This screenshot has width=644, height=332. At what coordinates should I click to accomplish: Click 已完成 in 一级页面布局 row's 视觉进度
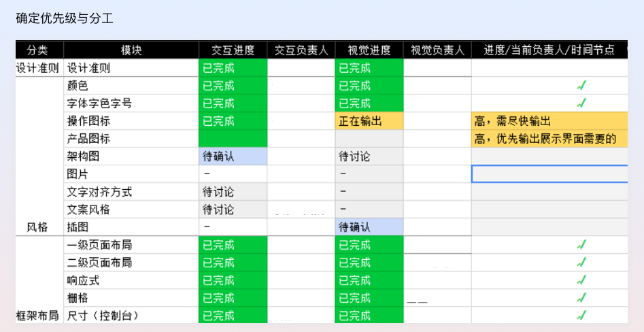tap(369, 245)
